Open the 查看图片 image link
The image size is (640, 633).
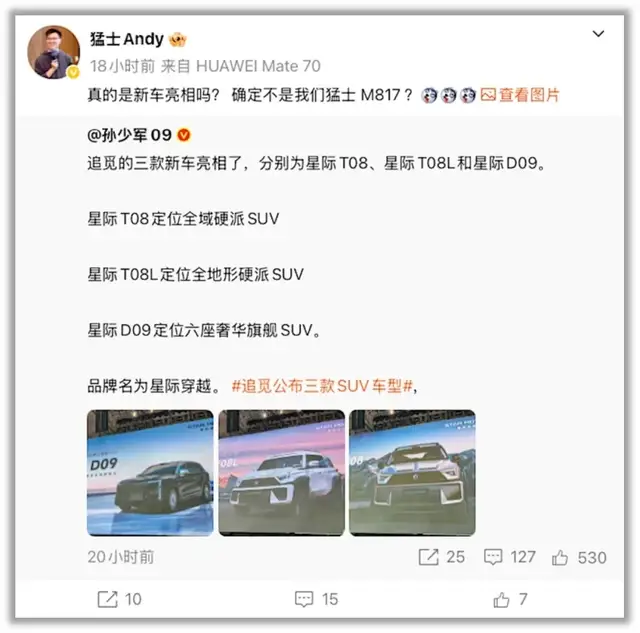pos(529,95)
